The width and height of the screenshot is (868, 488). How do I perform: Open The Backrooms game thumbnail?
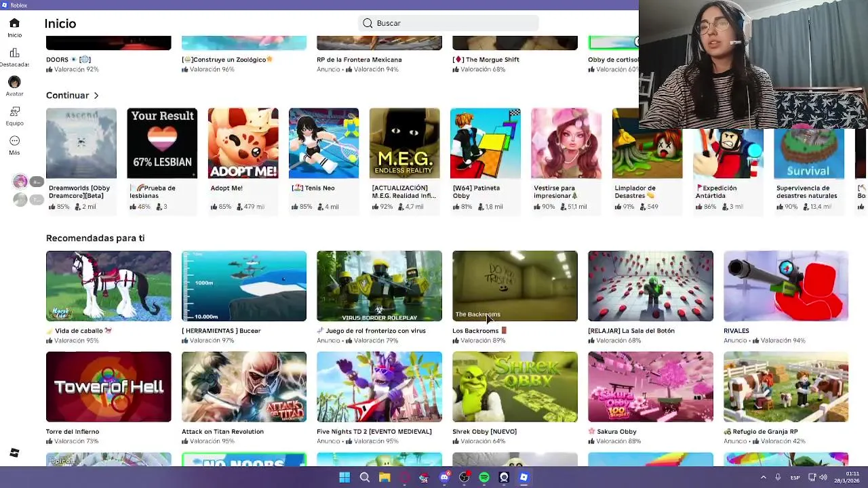click(x=515, y=286)
